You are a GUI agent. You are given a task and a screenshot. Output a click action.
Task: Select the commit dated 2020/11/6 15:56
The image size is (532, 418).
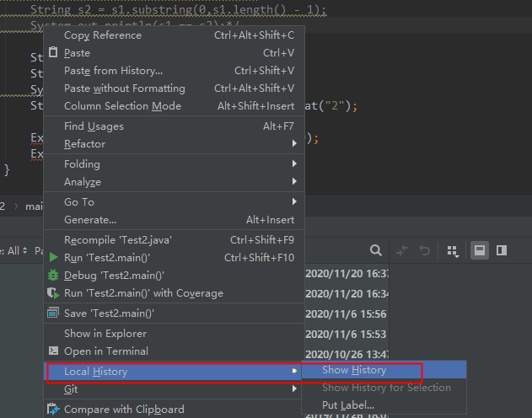point(346,314)
